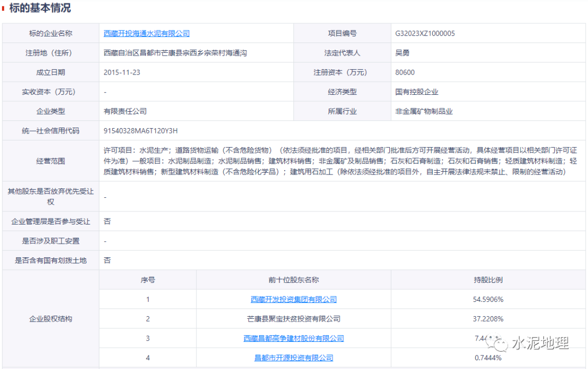
Task: Click the 法定代表人 label cell
Action: pyautogui.click(x=342, y=53)
